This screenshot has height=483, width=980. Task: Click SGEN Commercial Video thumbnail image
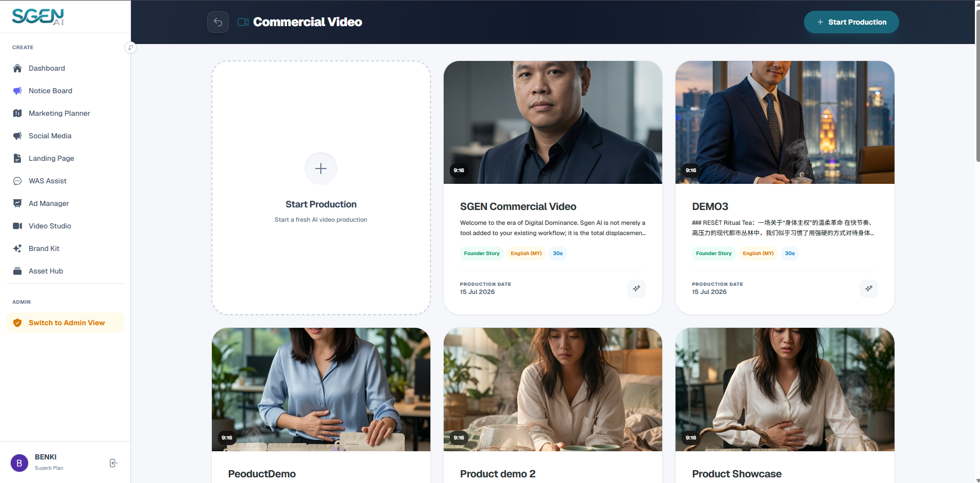[553, 122]
